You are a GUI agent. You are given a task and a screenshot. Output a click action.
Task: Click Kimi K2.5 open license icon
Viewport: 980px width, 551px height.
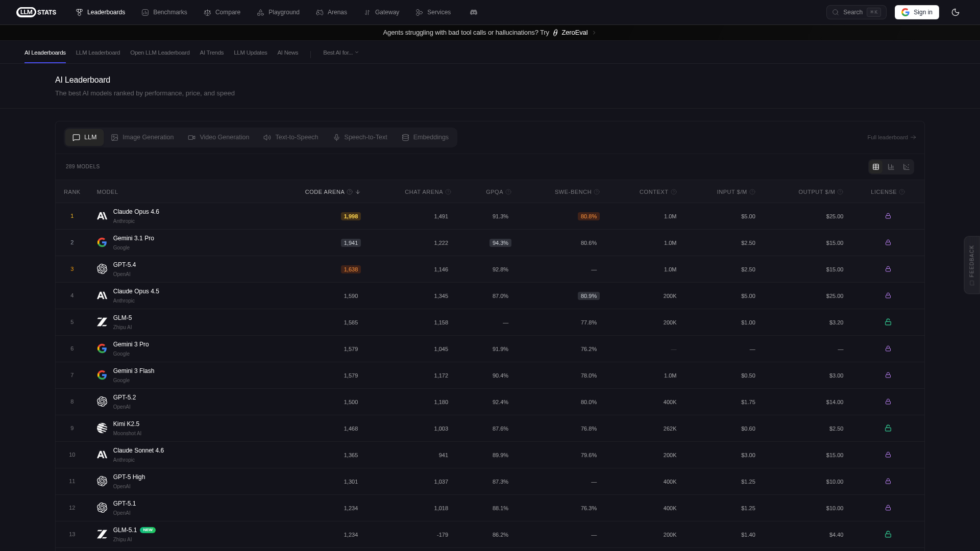pyautogui.click(x=888, y=428)
